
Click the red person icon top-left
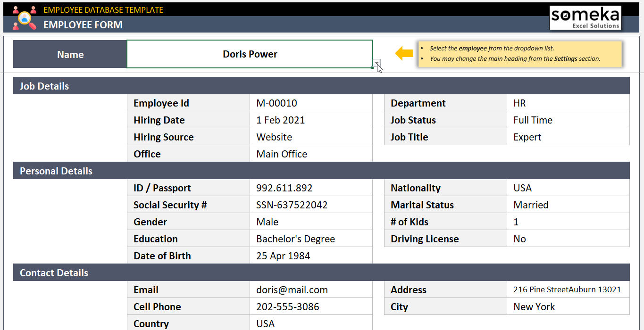point(16,10)
